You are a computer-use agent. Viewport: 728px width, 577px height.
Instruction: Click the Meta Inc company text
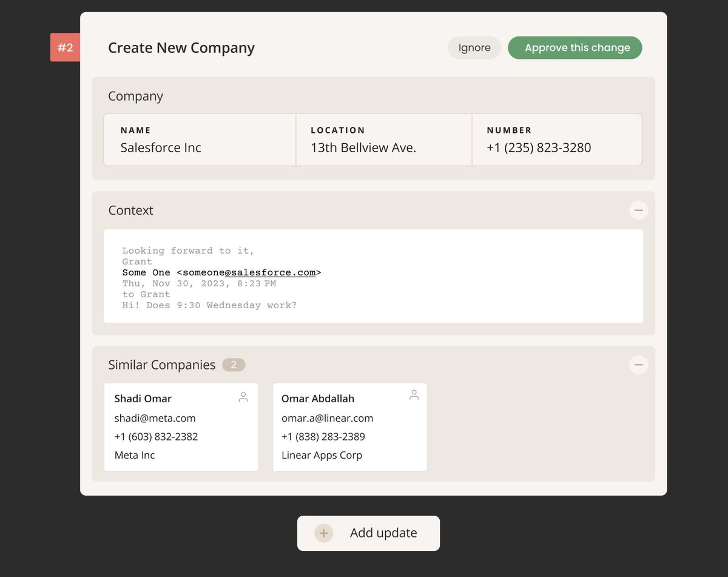[x=135, y=455]
